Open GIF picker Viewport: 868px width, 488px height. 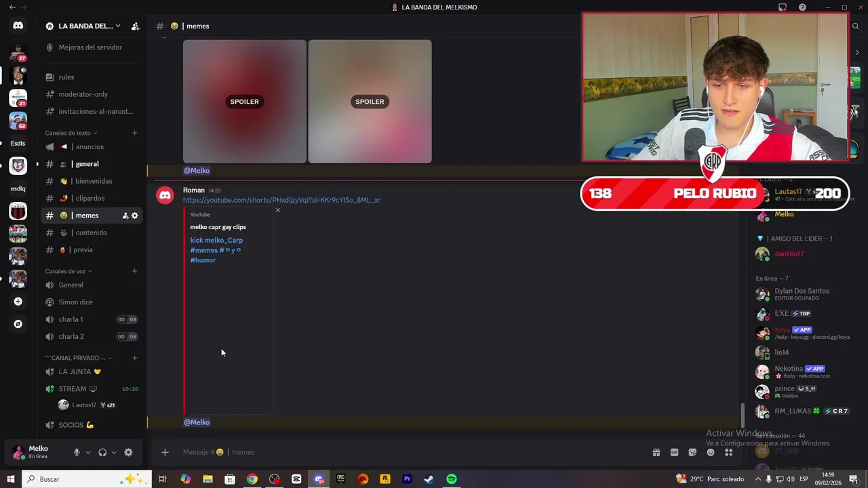pyautogui.click(x=675, y=452)
